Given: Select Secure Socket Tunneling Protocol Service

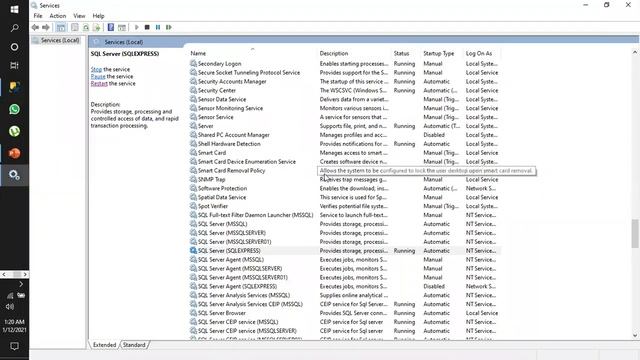Looking at the screenshot, I should coord(249,73).
